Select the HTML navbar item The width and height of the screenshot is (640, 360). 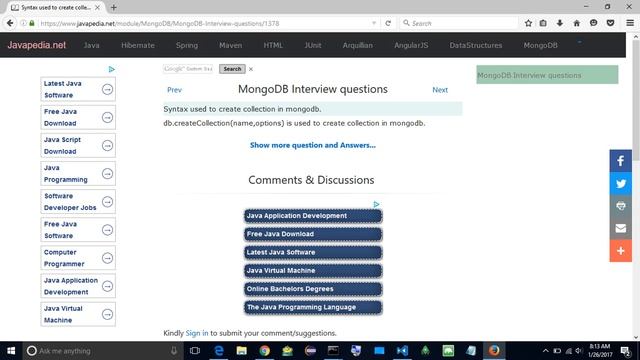(x=273, y=45)
